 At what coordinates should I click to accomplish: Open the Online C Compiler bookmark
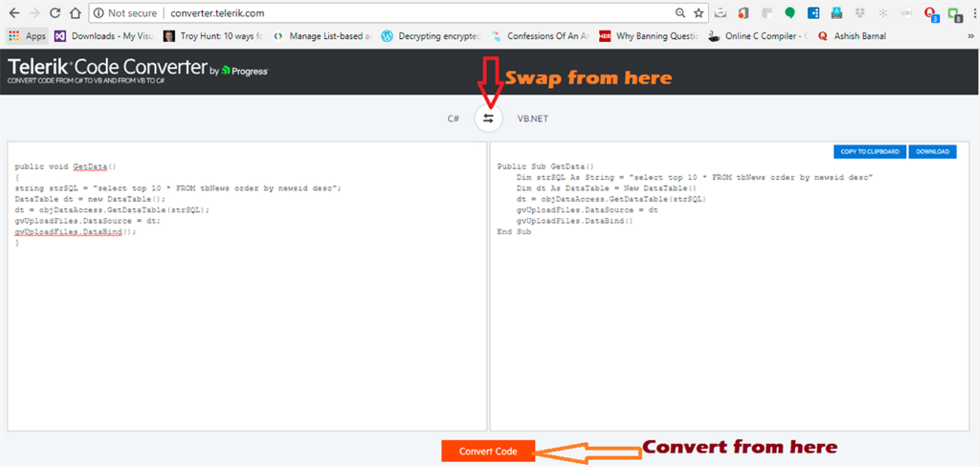(x=758, y=36)
